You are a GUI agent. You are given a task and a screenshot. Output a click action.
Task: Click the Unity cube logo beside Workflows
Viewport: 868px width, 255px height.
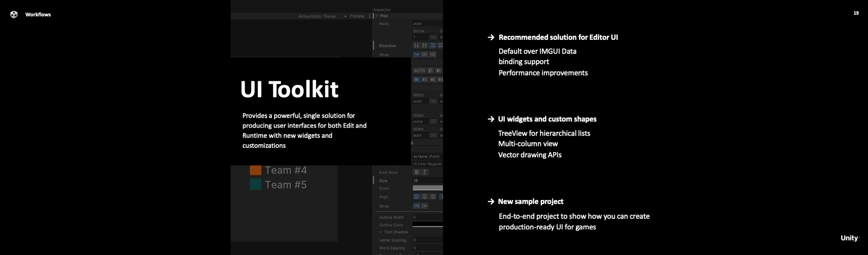click(14, 14)
